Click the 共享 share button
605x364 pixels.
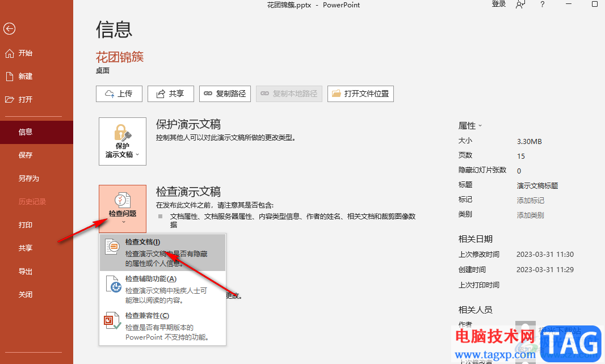(170, 94)
